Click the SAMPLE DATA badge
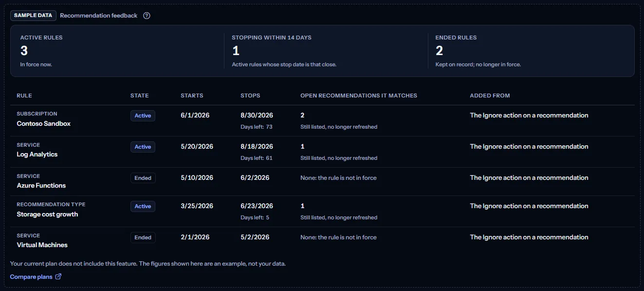Viewport: 644px width, 291px height. 33,16
